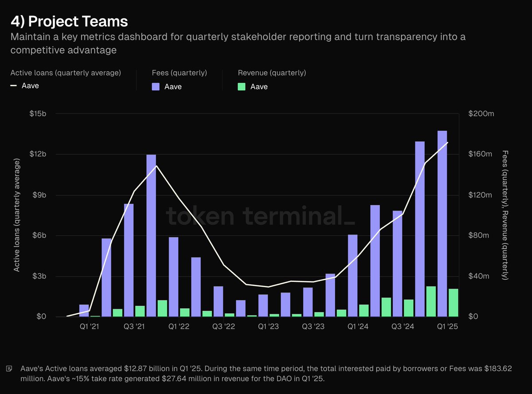Viewport: 532px width, 394px height.
Task: Click "Aave" label under Fees legend
Action: coord(173,87)
